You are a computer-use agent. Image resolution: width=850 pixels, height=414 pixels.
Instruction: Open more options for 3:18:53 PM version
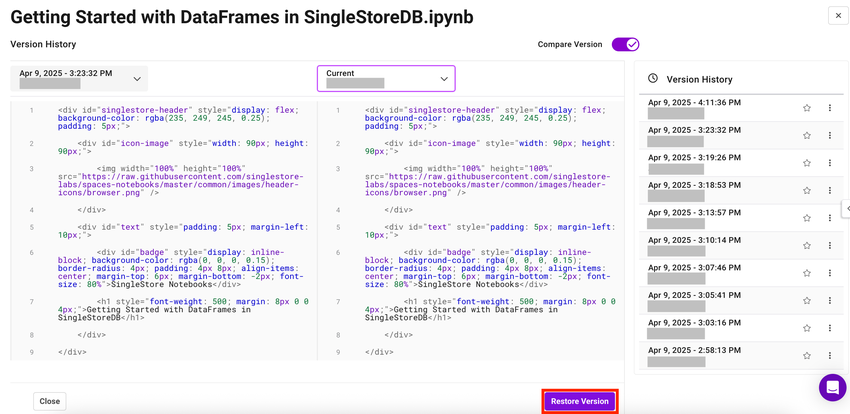[830, 190]
